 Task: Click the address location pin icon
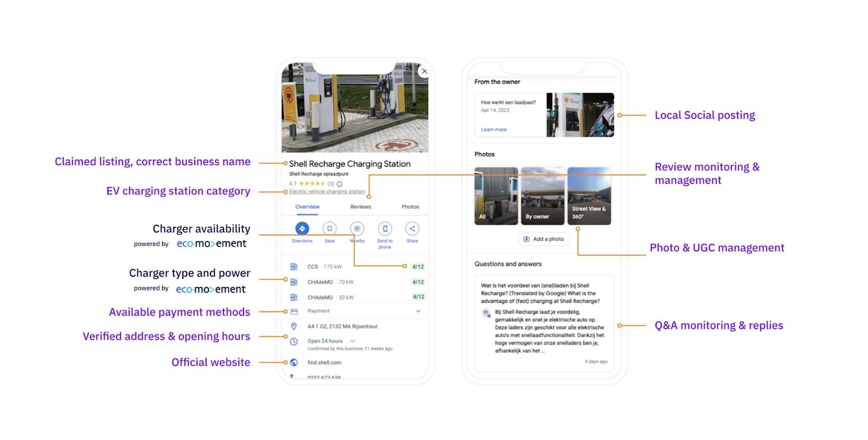pyautogui.click(x=293, y=326)
